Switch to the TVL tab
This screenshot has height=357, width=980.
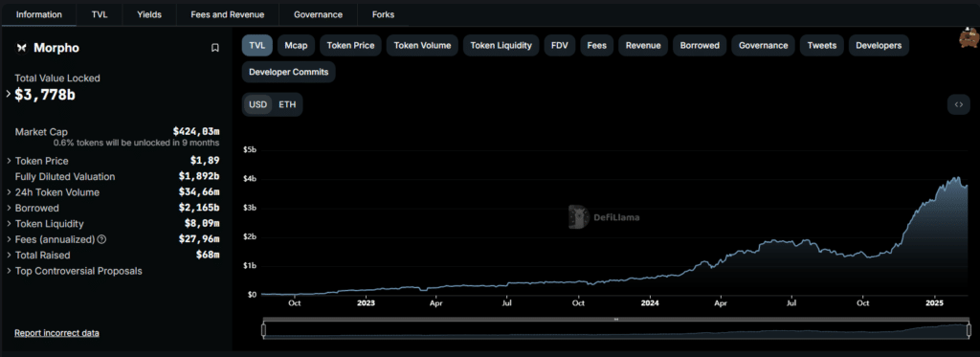click(100, 14)
